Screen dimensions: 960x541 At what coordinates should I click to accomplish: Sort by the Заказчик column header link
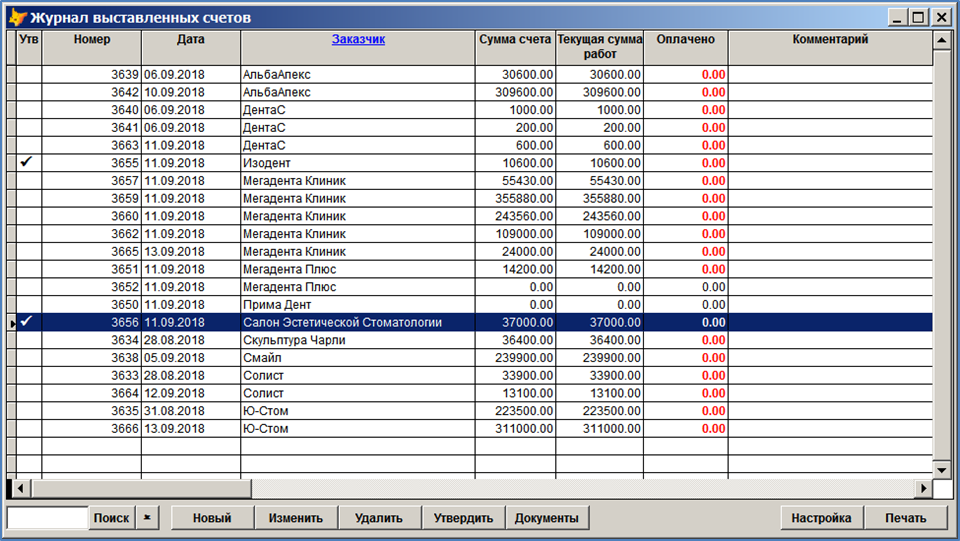point(357,40)
